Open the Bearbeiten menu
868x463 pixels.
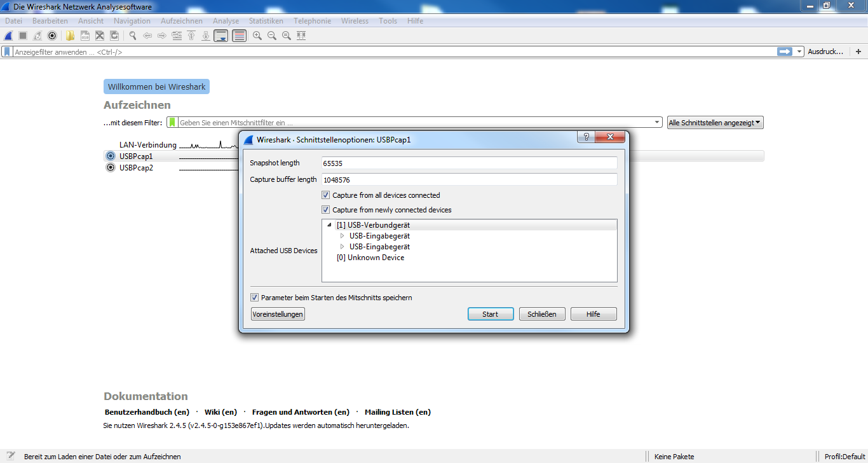tap(50, 21)
